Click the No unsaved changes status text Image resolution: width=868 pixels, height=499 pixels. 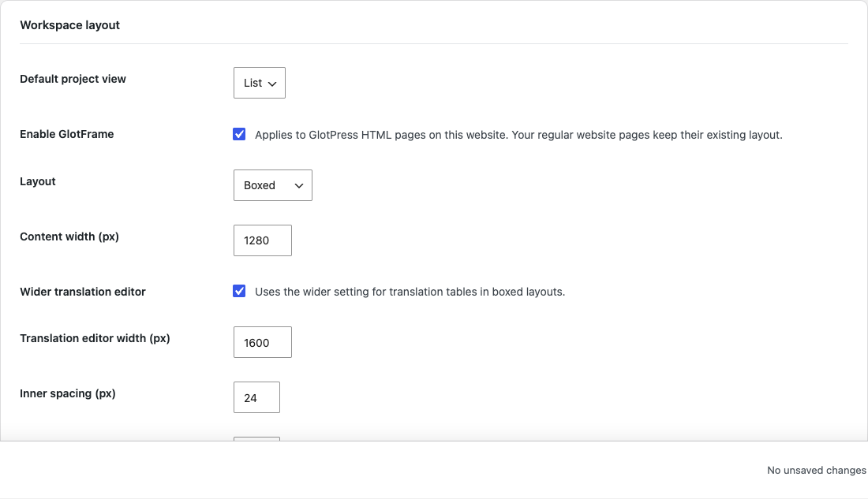point(817,471)
